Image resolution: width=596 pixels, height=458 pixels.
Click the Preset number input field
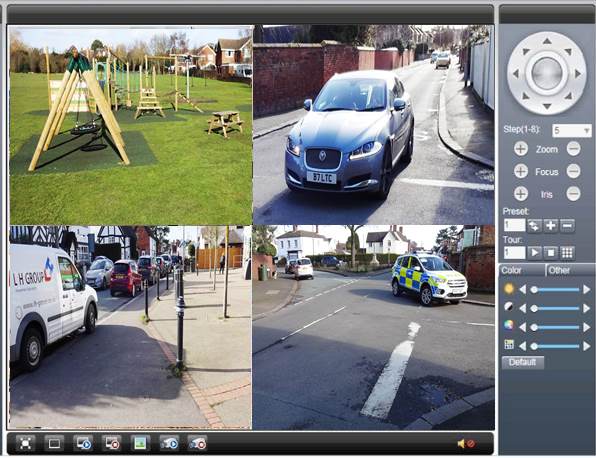(514, 225)
